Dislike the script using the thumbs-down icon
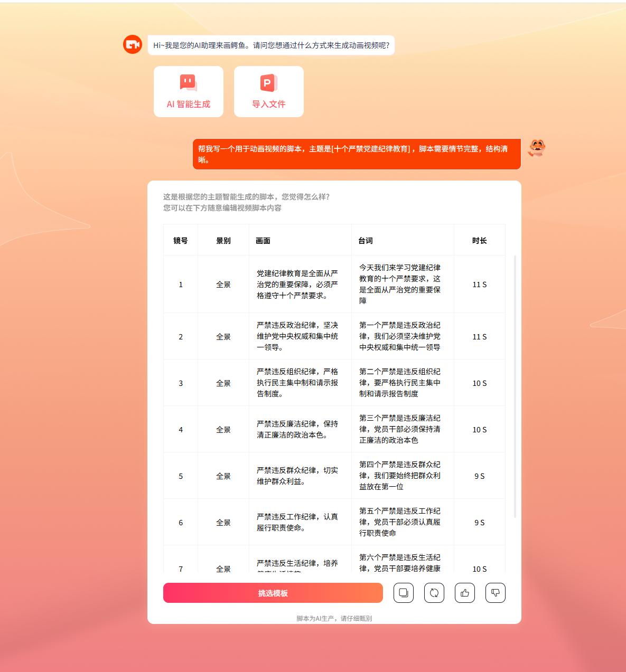Image resolution: width=626 pixels, height=672 pixels. tap(495, 592)
